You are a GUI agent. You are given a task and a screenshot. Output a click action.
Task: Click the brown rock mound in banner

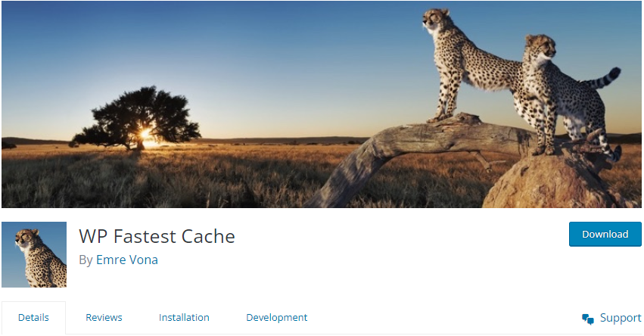pos(555,181)
